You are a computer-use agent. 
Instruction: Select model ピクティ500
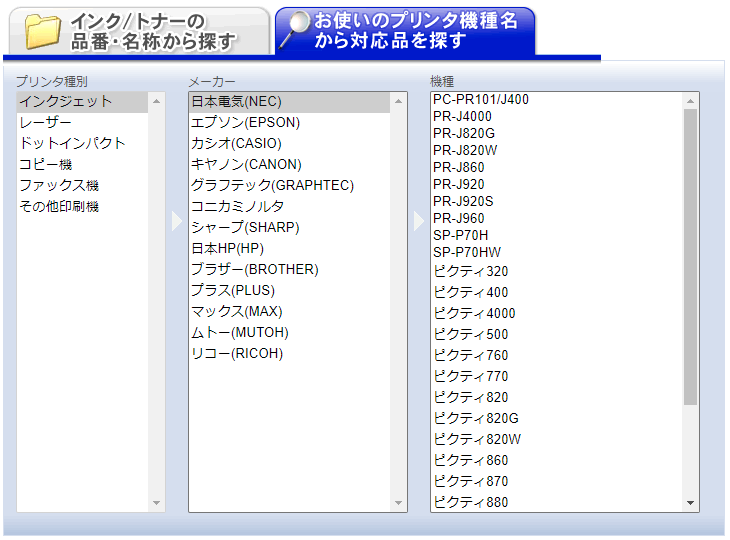pos(556,334)
